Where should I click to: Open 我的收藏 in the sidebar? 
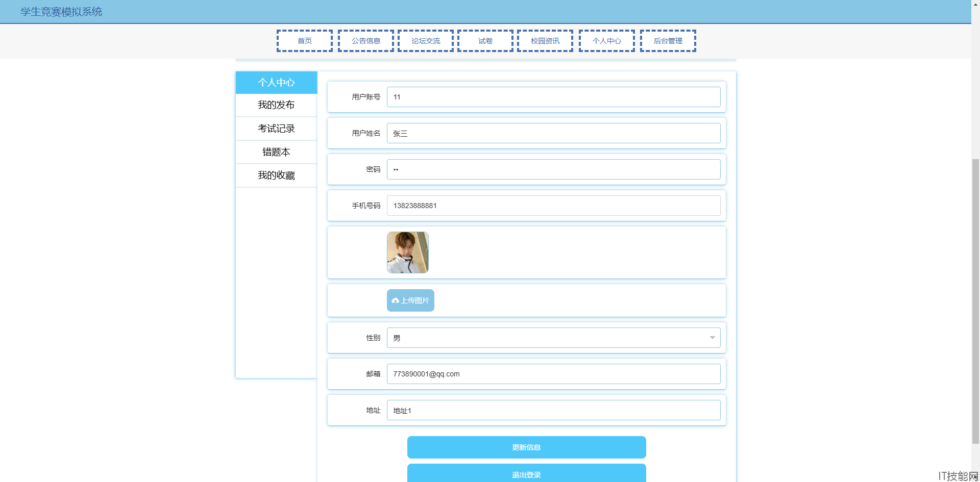[276, 175]
